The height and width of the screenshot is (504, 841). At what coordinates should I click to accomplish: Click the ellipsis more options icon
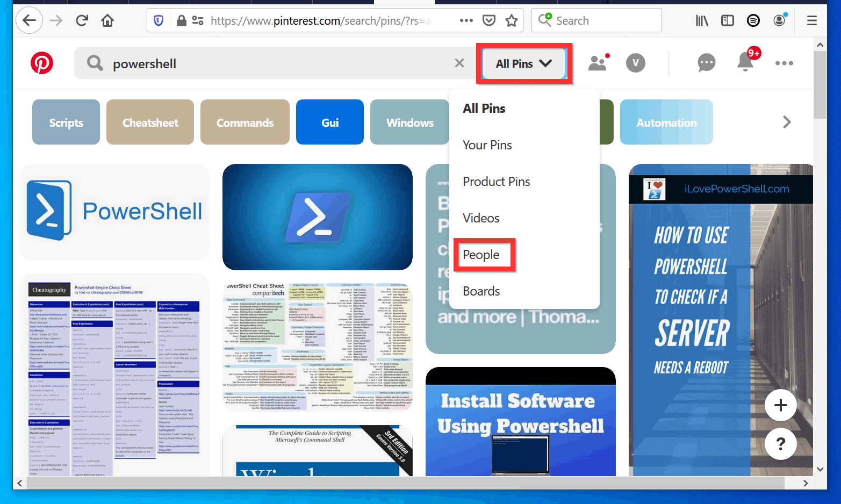784,63
